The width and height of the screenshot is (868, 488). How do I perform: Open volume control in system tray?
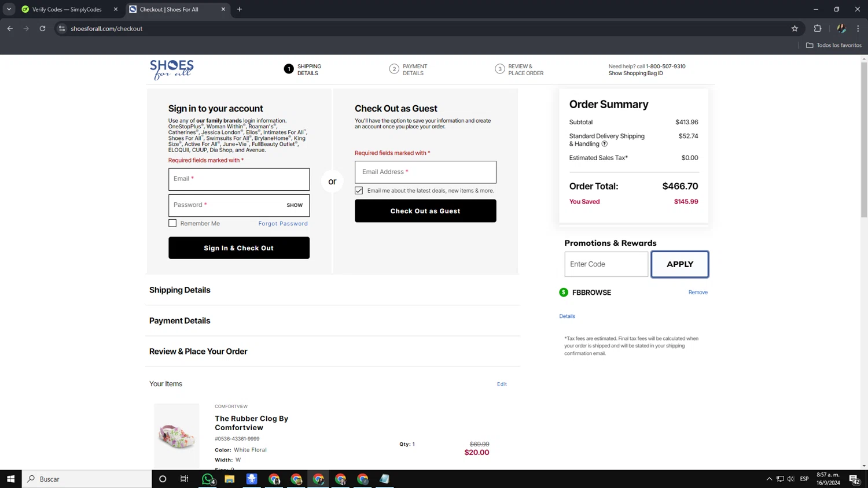pos(790,479)
